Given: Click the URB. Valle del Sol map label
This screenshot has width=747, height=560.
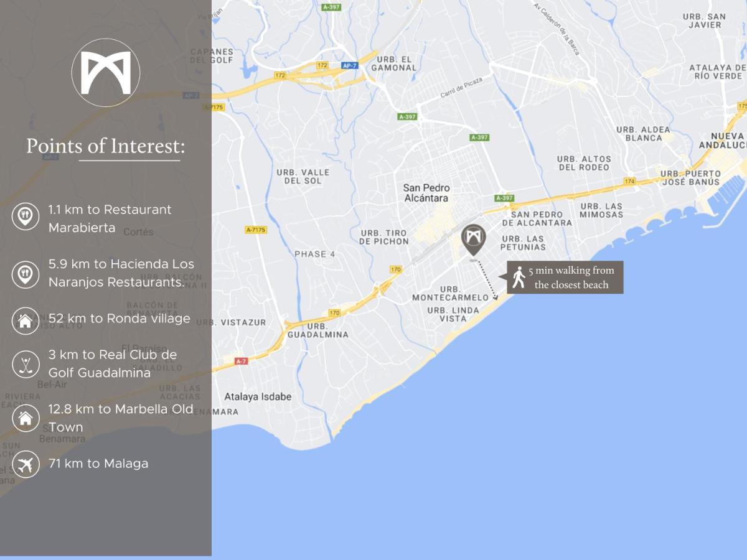Looking at the screenshot, I should point(303,176).
